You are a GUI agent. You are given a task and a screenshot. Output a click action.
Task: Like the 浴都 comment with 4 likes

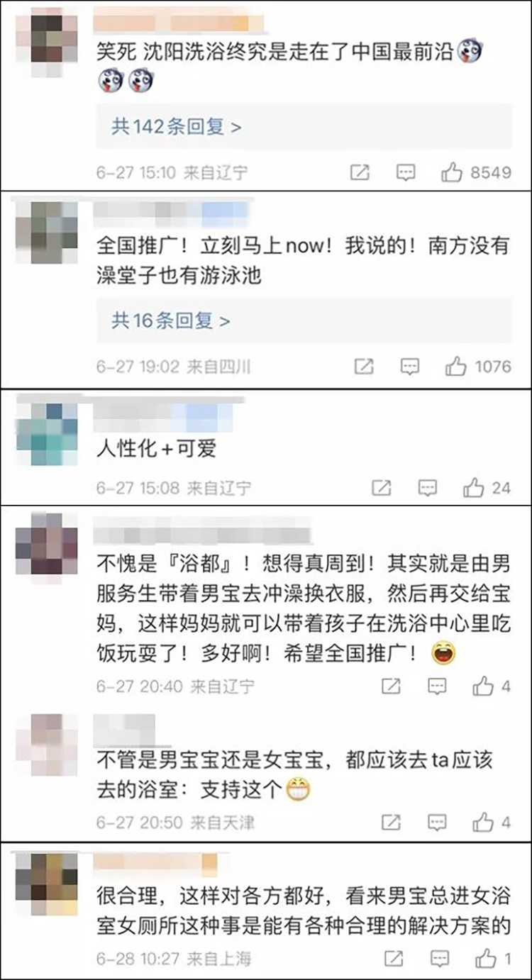[x=483, y=686]
